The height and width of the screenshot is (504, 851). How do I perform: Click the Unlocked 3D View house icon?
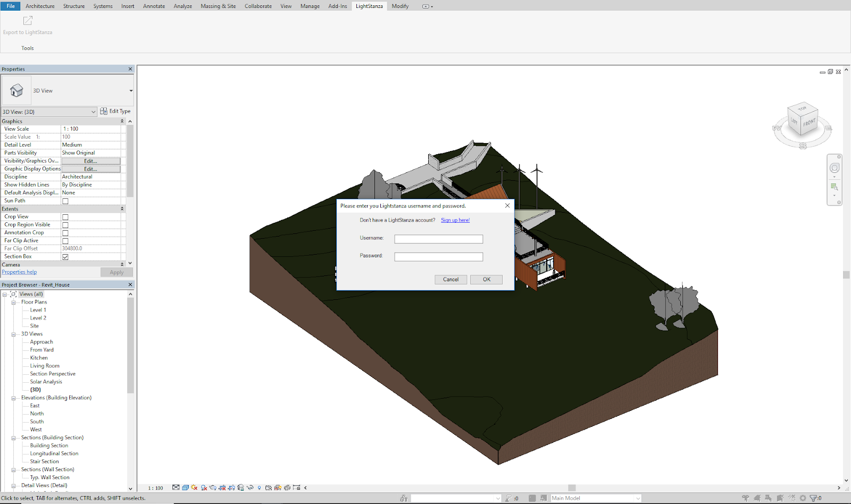point(240,488)
